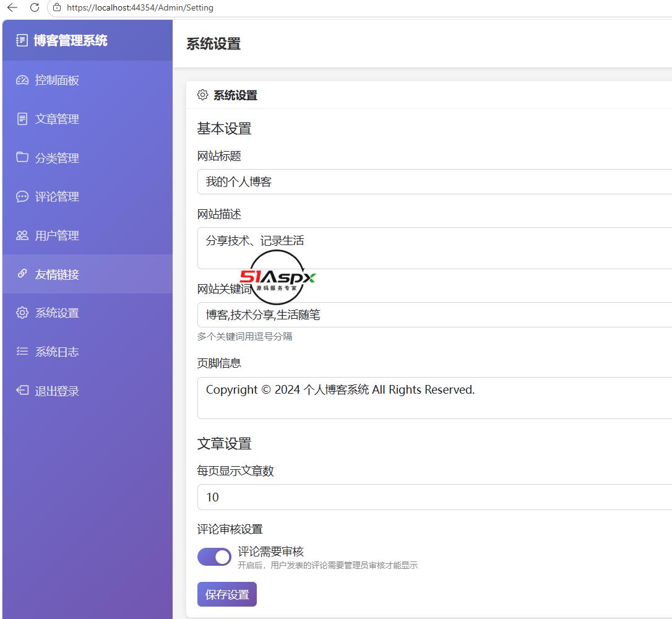Screen dimensions: 672x619
Task: Click the chat bubble icon beside 评论管理
Action: point(22,196)
